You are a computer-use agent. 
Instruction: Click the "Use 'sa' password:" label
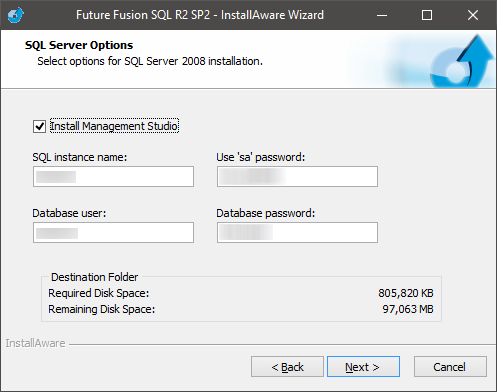pos(261,157)
